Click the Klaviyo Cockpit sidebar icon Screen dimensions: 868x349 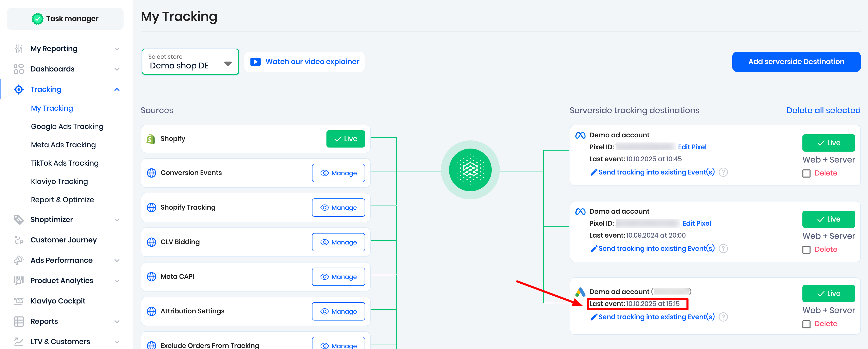pos(19,301)
